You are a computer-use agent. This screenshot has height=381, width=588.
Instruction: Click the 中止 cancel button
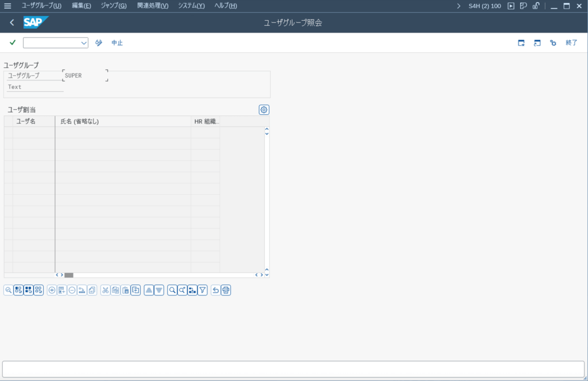pos(117,43)
